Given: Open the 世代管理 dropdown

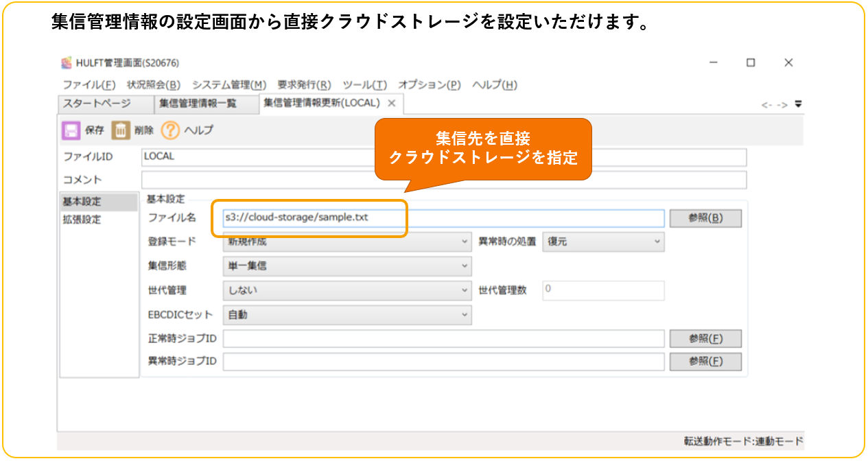Looking at the screenshot, I should tap(465, 290).
